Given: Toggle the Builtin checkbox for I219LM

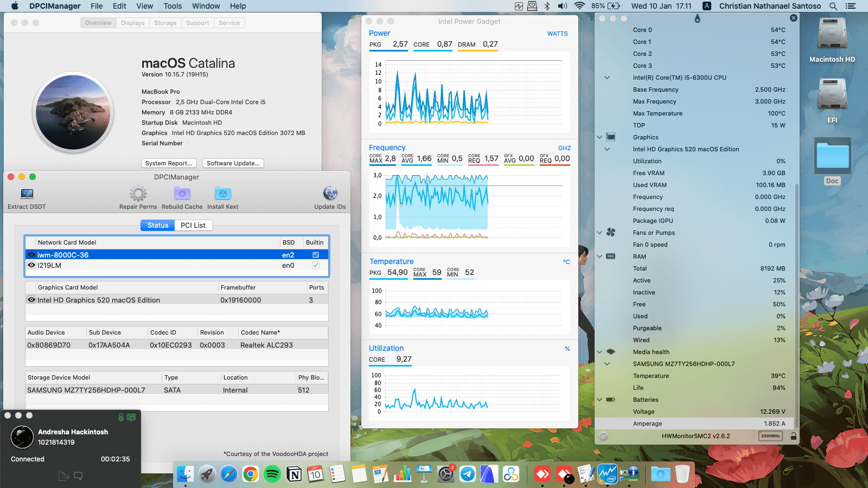Looking at the screenshot, I should click(315, 265).
